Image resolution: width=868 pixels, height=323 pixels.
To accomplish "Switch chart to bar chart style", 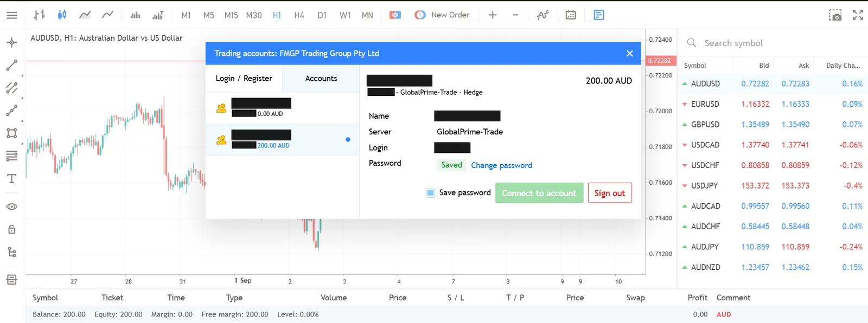I will tap(39, 15).
